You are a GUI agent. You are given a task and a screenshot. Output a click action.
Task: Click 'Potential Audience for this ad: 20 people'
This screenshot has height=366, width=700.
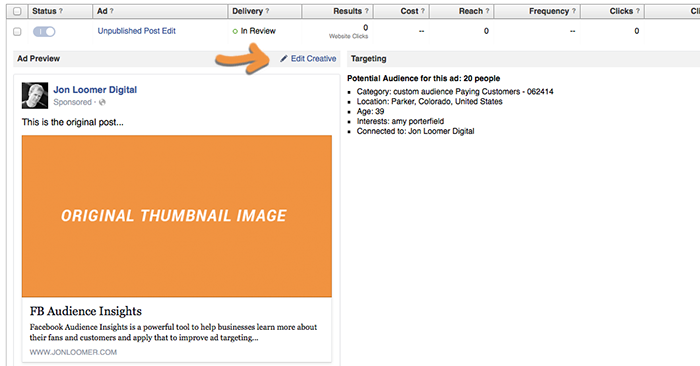pos(424,79)
